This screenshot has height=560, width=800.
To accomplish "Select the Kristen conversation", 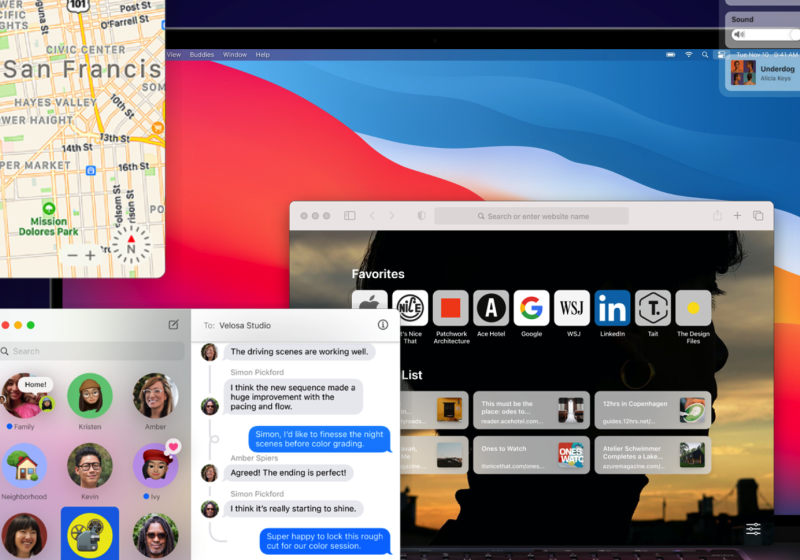I will pos(89,396).
